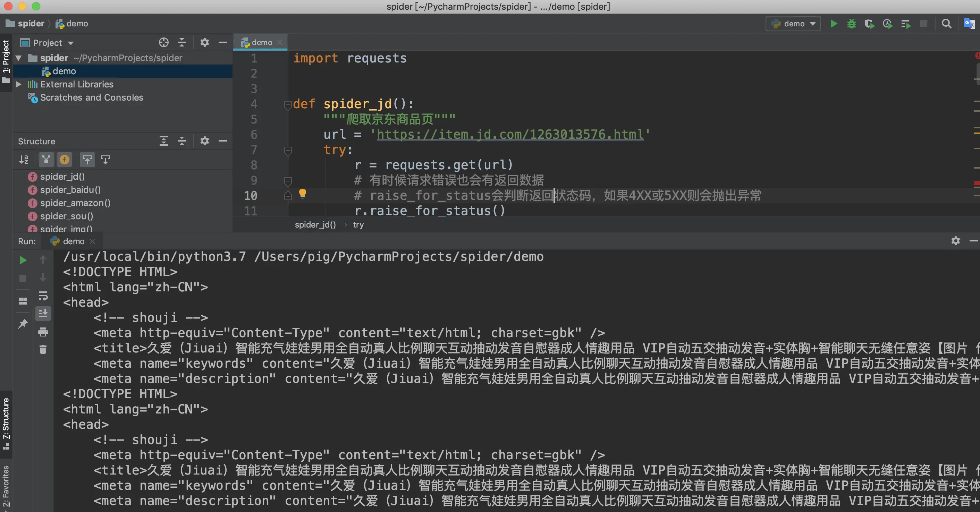Run demo with coverage icon
Screen dimensions: 980x512
point(869,24)
